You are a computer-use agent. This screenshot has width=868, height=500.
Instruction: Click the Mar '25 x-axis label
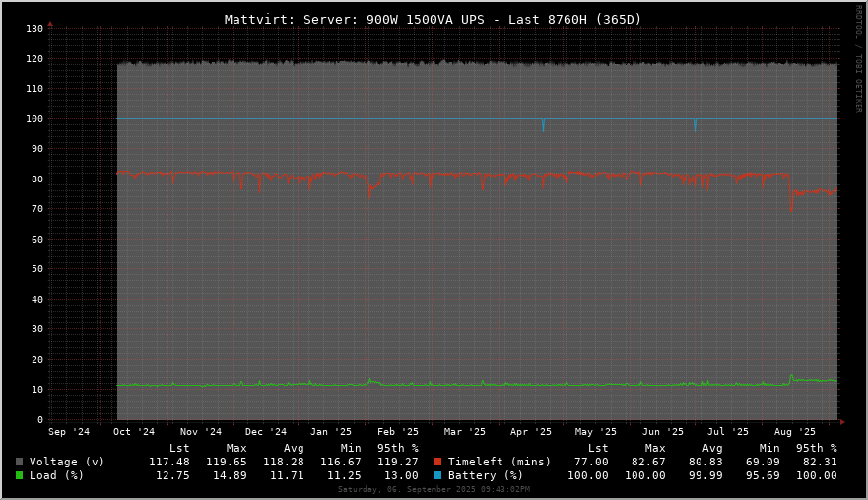pyautogui.click(x=464, y=432)
